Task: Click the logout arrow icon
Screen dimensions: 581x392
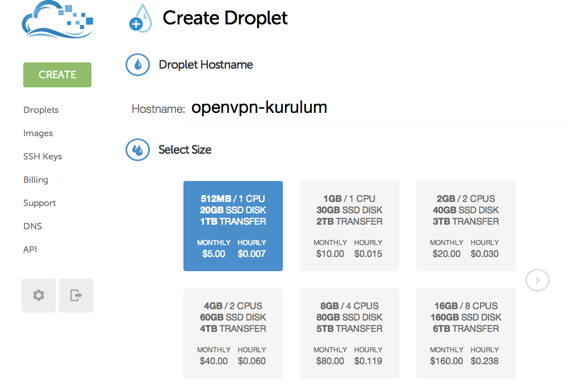Action: point(76,296)
